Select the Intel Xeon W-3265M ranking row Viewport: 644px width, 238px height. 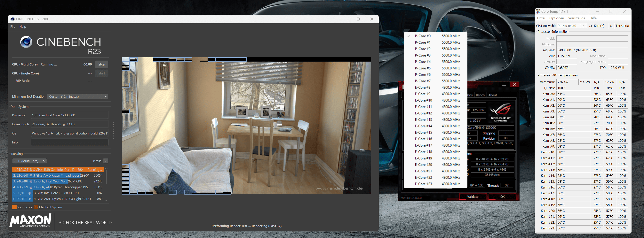58,181
